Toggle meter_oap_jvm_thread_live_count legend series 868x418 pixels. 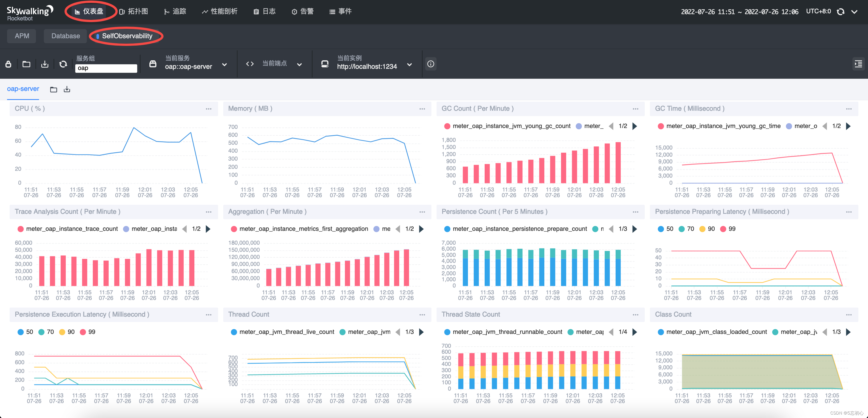click(x=282, y=332)
